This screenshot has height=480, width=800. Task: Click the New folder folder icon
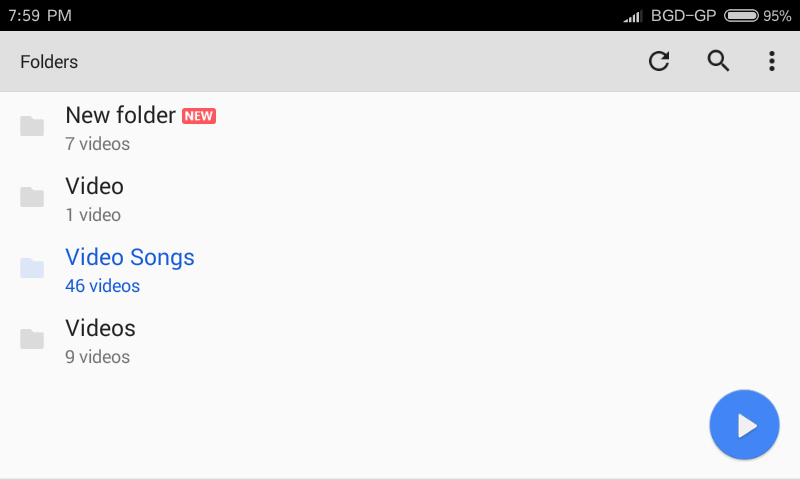32,126
